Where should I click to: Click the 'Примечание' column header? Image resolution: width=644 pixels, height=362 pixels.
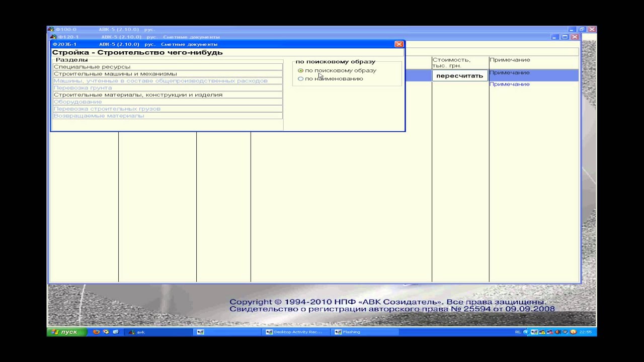pyautogui.click(x=534, y=63)
